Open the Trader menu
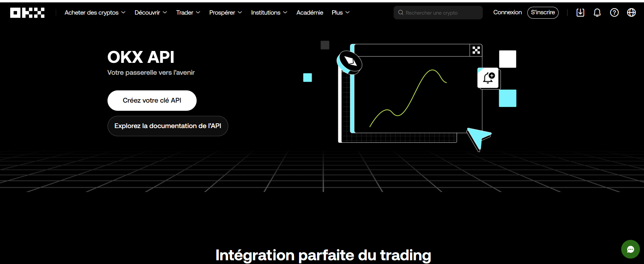644x264 pixels. [185, 13]
